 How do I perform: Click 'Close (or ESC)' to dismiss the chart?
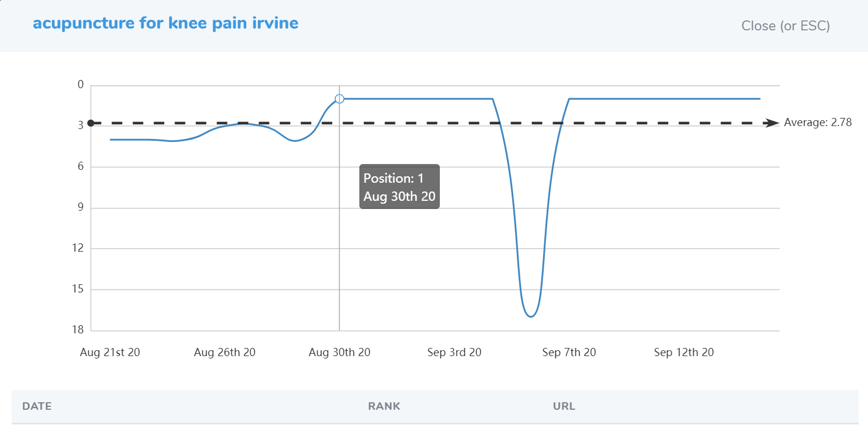785,26
